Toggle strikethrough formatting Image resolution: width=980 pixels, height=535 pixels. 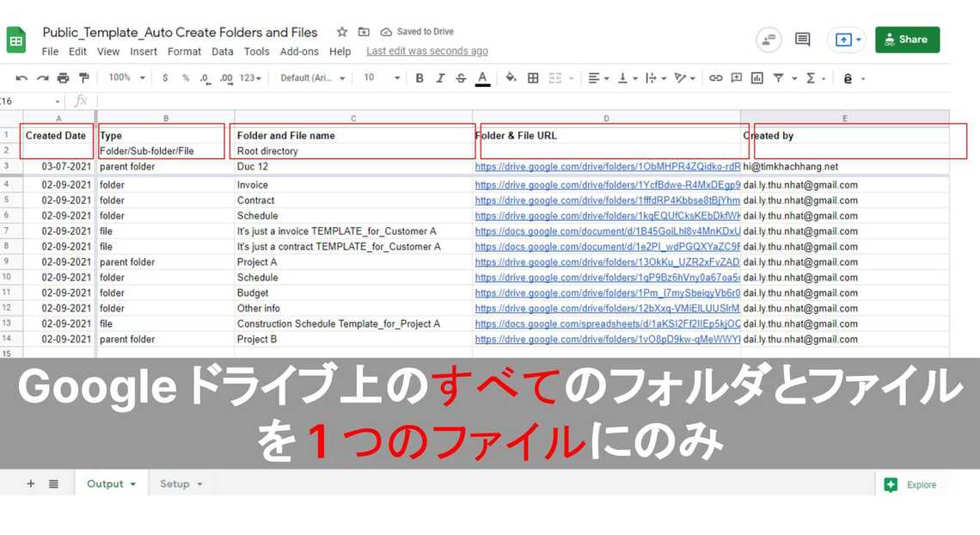pyautogui.click(x=461, y=78)
